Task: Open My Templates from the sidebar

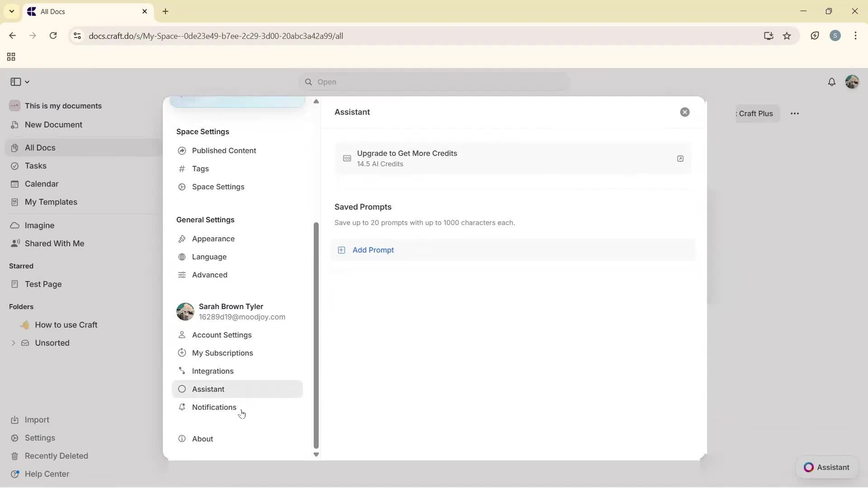Action: (x=51, y=202)
